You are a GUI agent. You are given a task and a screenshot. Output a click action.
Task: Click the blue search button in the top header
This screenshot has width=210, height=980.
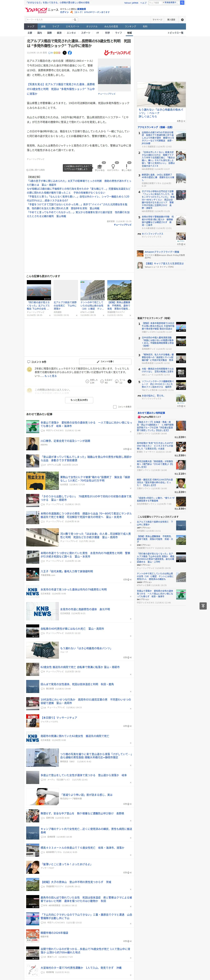coord(182,3)
